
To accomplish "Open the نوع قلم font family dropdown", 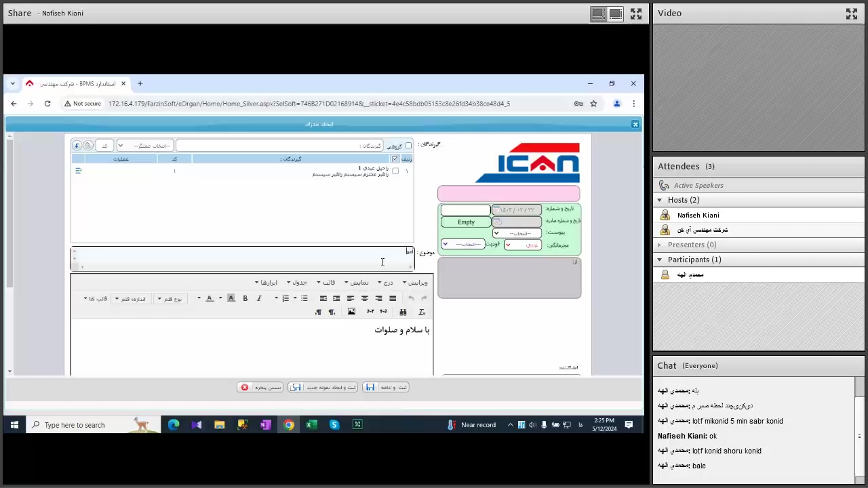I will coord(170,299).
